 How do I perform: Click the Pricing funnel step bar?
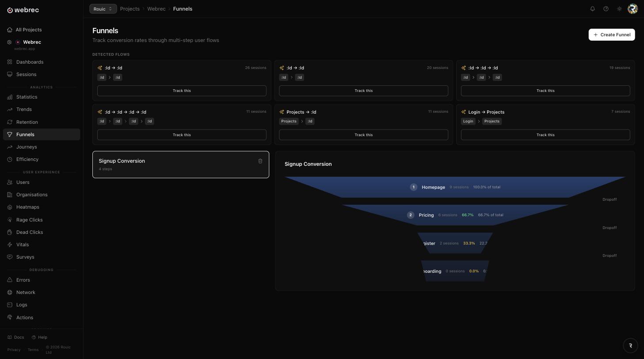455,215
